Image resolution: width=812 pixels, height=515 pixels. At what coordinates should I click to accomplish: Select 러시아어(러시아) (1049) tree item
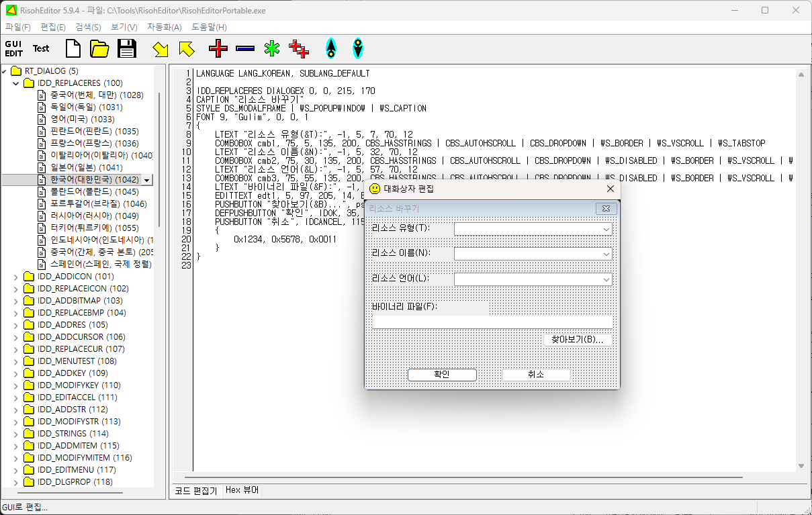[x=94, y=216]
